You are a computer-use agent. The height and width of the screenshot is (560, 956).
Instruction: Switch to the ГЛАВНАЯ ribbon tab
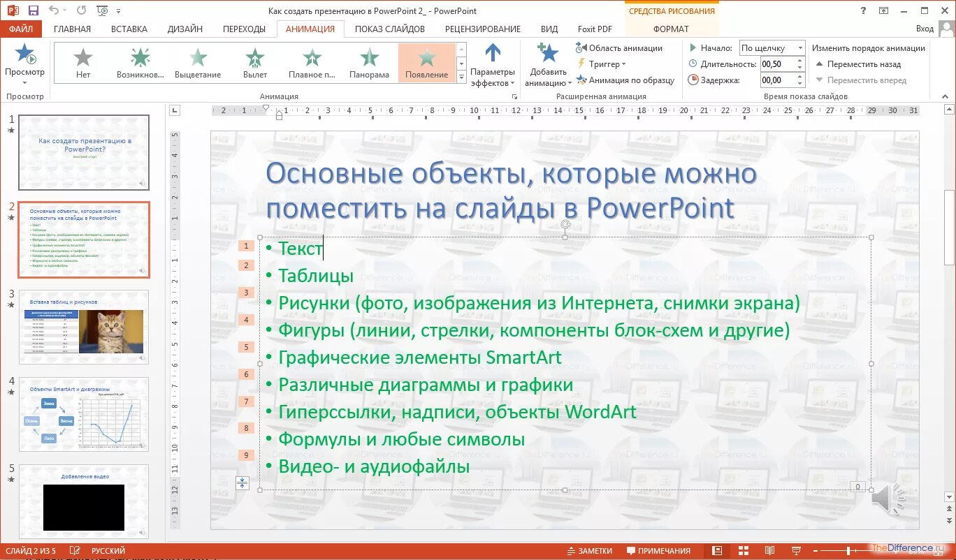tap(72, 29)
